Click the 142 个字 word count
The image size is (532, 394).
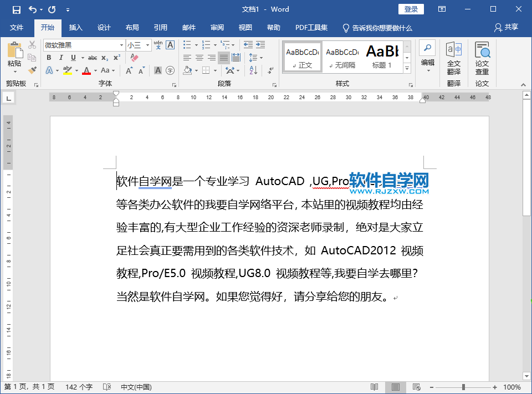tap(79, 387)
